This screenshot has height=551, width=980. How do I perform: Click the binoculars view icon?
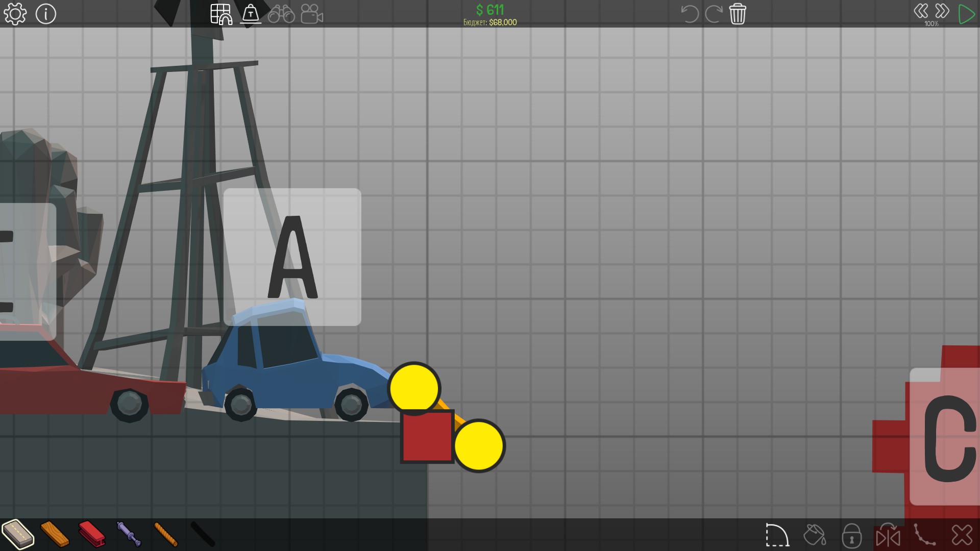click(x=281, y=14)
